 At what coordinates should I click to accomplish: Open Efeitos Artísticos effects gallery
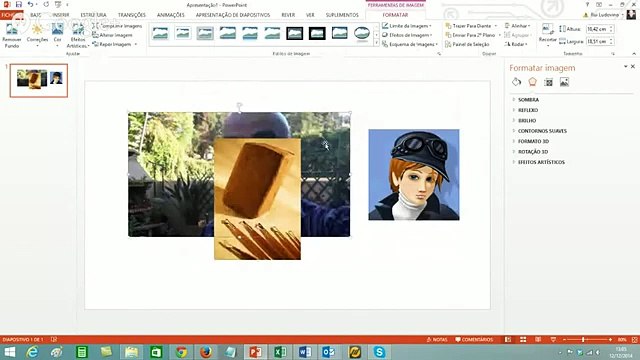(x=78, y=36)
